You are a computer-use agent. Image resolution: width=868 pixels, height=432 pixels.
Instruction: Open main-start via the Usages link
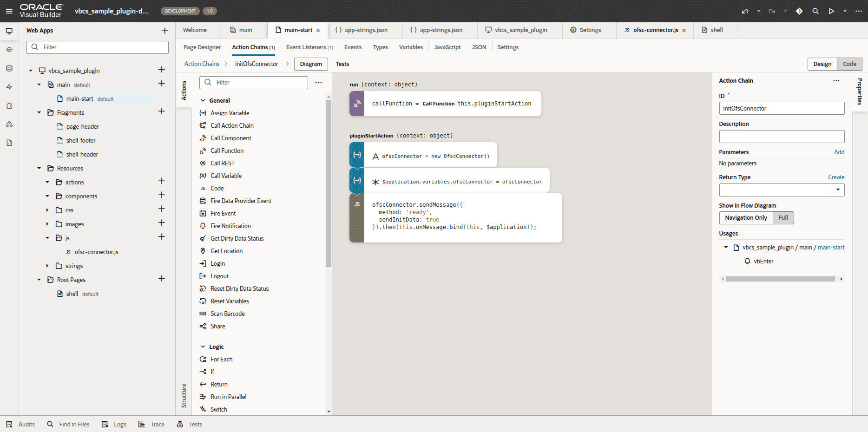click(x=831, y=247)
